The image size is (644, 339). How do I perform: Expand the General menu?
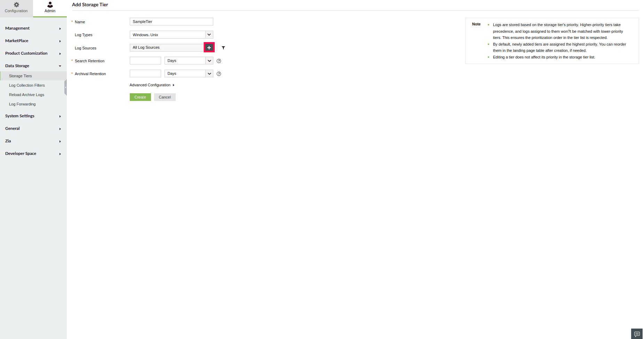(33, 128)
